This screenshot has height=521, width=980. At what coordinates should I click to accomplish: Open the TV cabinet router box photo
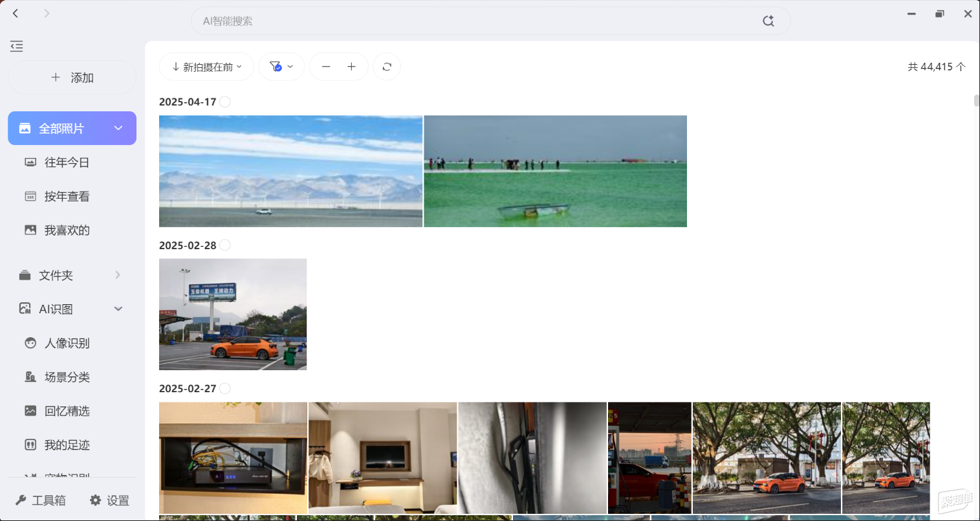pyautogui.click(x=233, y=458)
